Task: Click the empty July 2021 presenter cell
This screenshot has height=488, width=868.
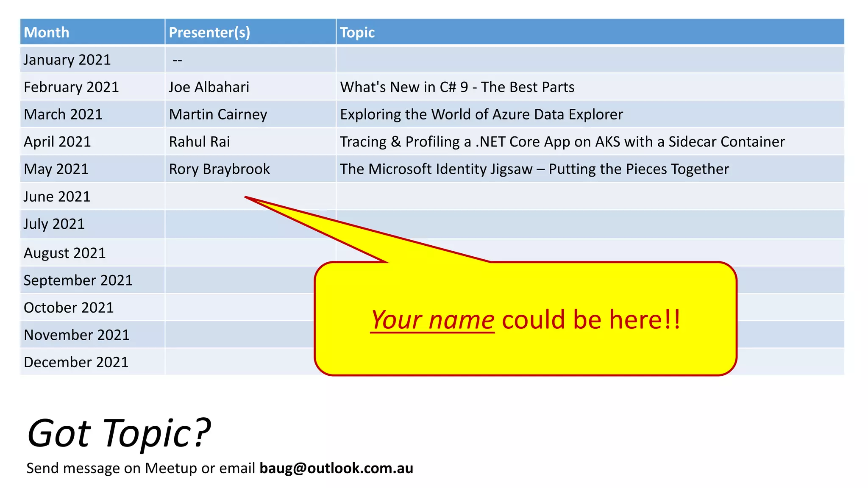Action: point(203,224)
